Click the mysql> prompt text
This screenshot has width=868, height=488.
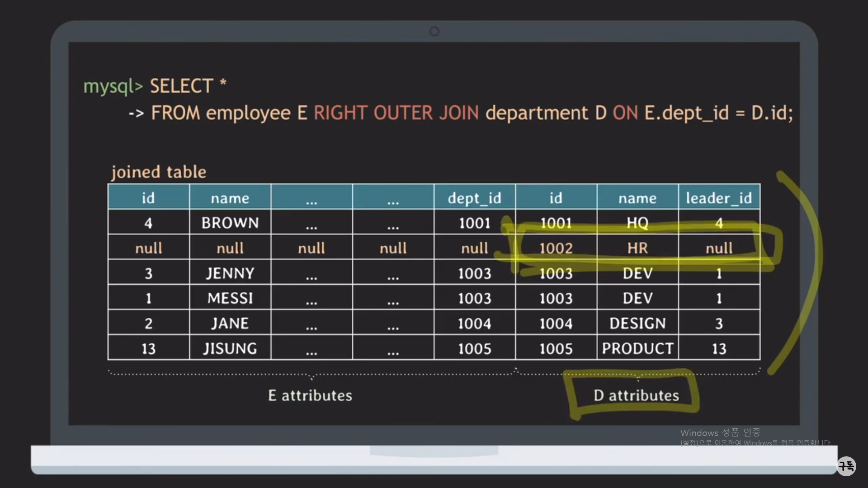pos(113,86)
